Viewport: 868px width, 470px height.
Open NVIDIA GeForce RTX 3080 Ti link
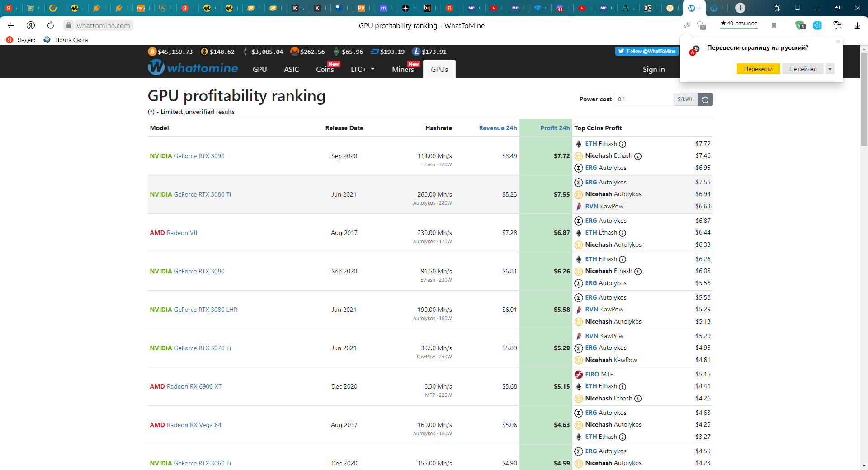coord(190,194)
